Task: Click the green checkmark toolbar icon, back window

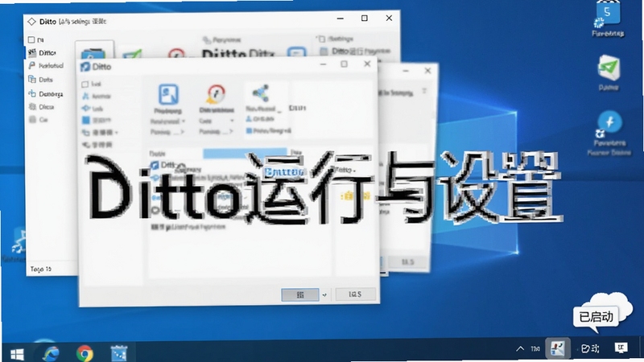Action: [132, 53]
